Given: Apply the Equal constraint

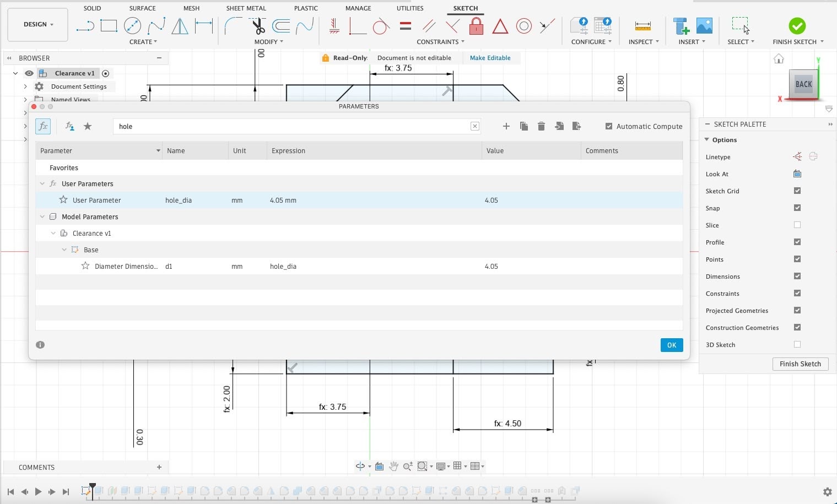Looking at the screenshot, I should pyautogui.click(x=406, y=26).
